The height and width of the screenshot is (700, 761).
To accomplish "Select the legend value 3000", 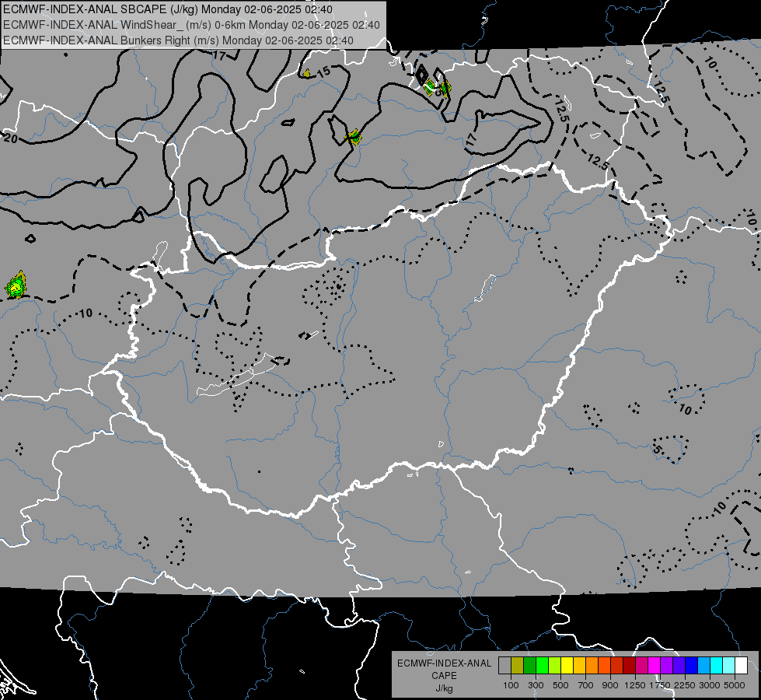I will 710,685.
